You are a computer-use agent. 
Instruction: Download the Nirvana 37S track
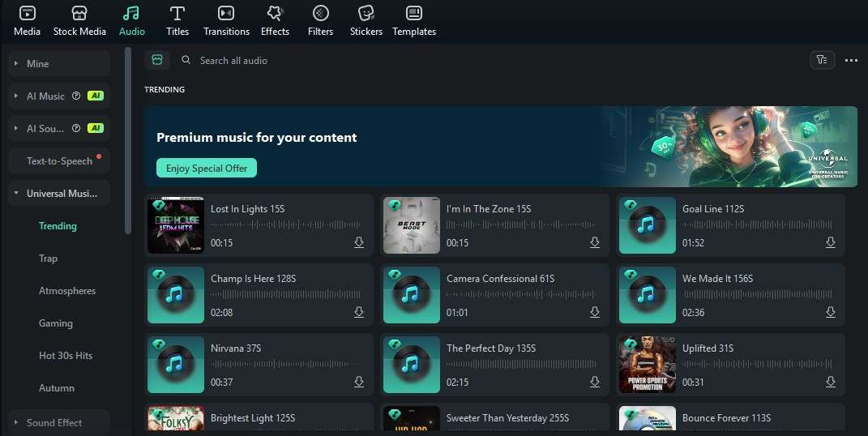(x=359, y=382)
